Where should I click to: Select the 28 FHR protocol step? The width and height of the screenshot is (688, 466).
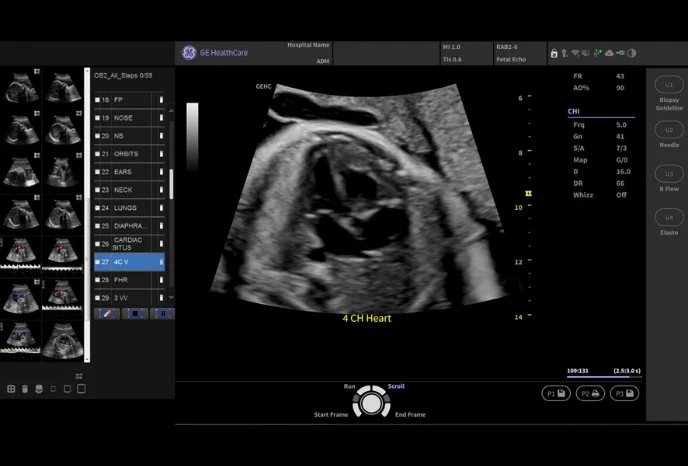124,280
